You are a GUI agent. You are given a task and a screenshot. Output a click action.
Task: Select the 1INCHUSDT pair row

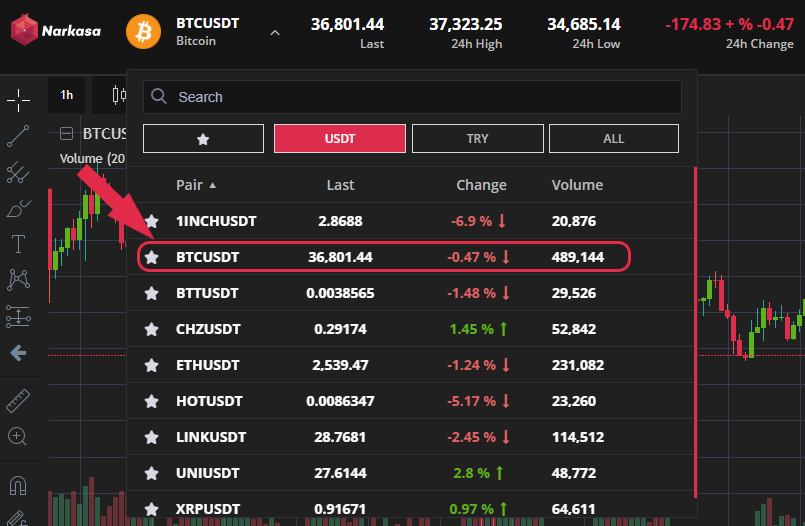coord(410,221)
